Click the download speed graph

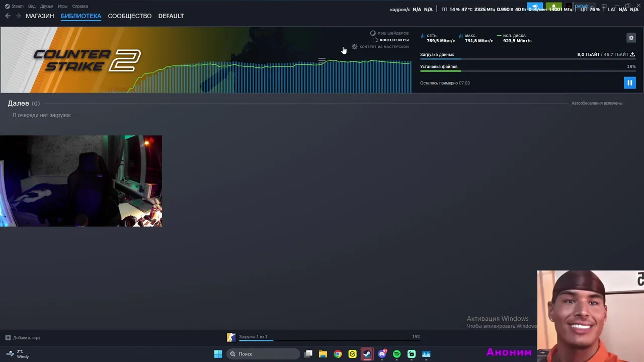pos(269,76)
